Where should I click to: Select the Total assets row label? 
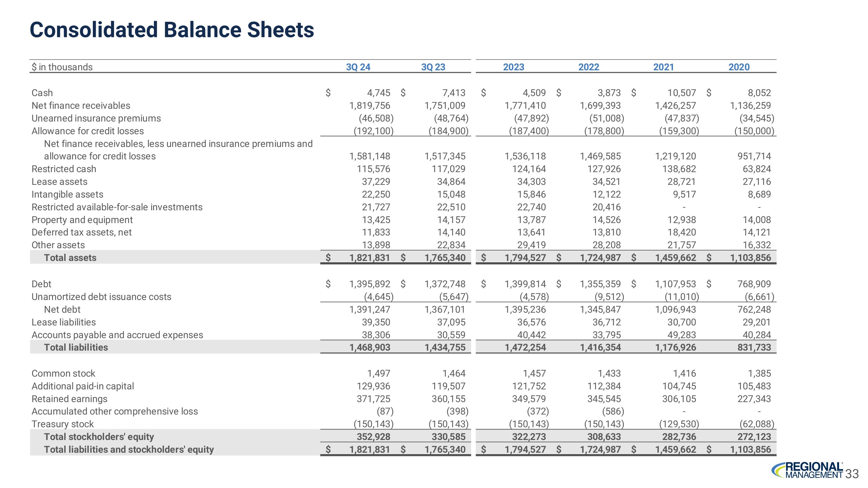pyautogui.click(x=70, y=258)
